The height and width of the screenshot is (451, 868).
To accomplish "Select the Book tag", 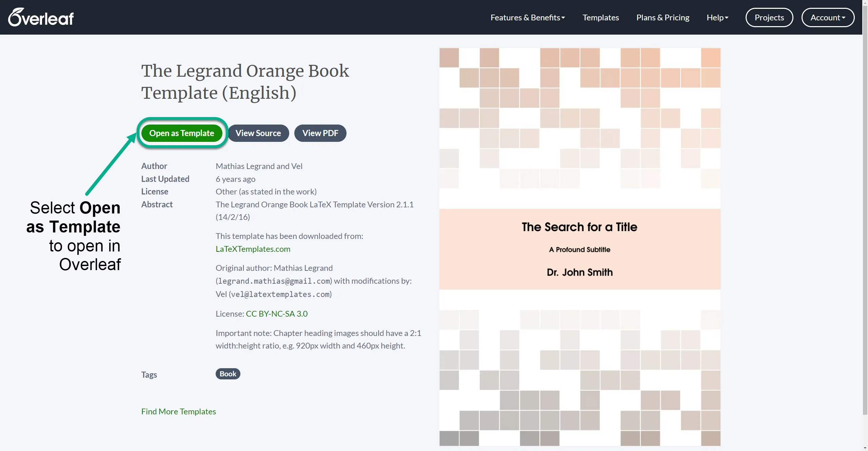I will pyautogui.click(x=228, y=374).
